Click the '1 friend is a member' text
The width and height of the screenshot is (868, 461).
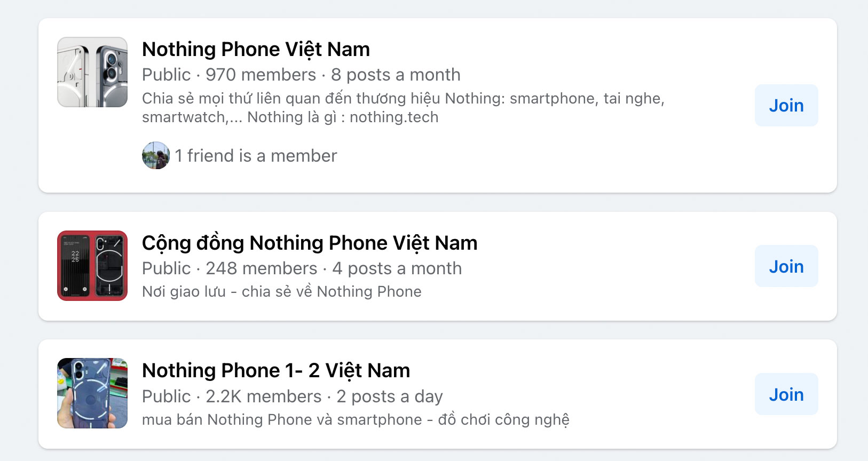pos(256,156)
